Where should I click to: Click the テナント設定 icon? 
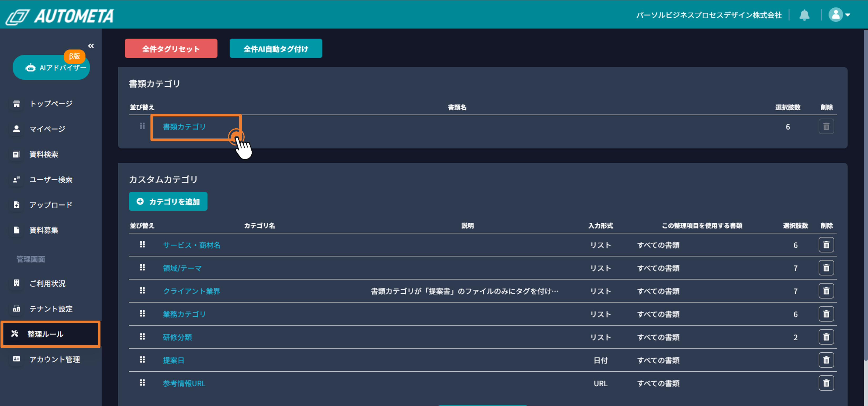pos(17,308)
